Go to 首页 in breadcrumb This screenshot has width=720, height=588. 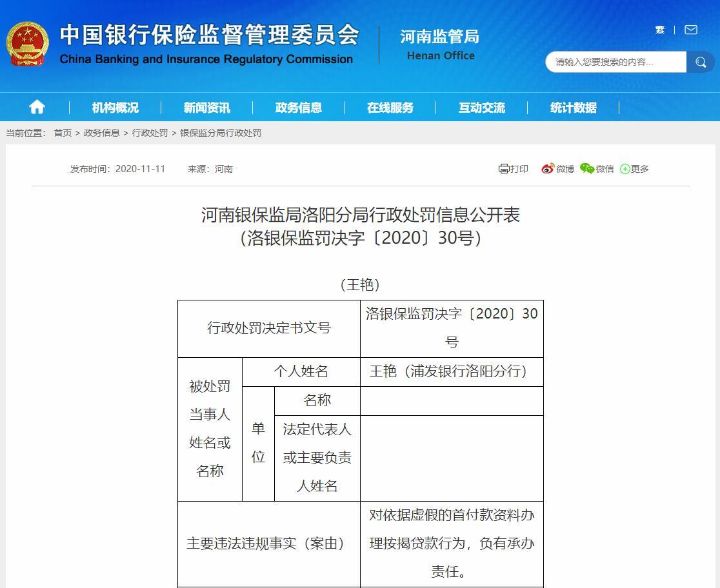click(63, 133)
